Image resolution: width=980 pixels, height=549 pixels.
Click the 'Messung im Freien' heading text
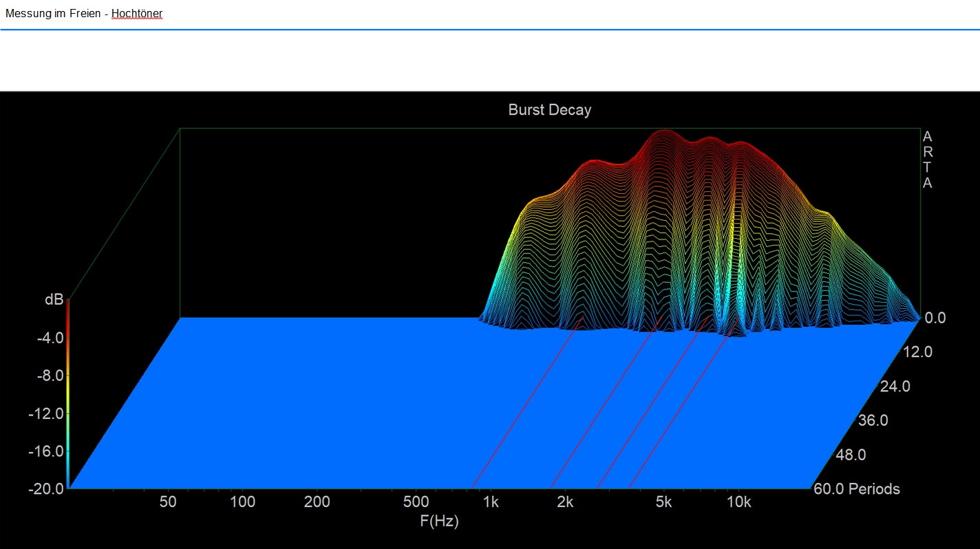[53, 13]
